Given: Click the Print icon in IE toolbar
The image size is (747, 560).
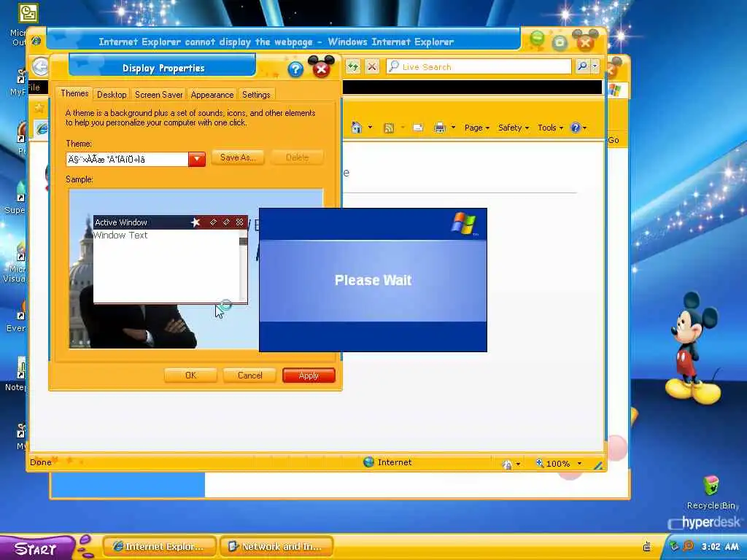Looking at the screenshot, I should tap(440, 128).
